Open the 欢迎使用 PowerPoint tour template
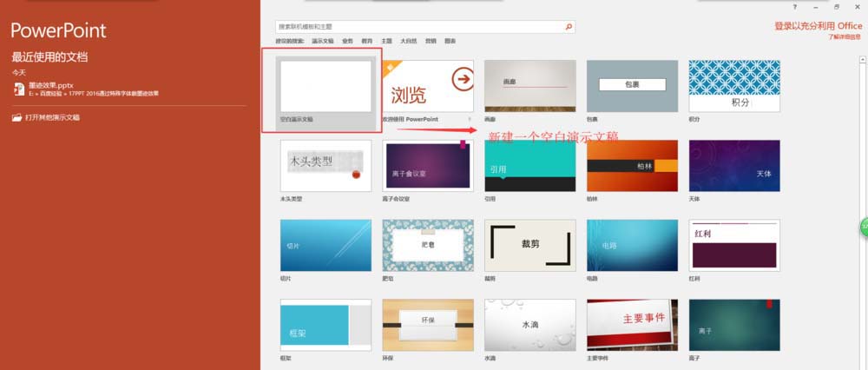The image size is (868, 370). pos(428,86)
